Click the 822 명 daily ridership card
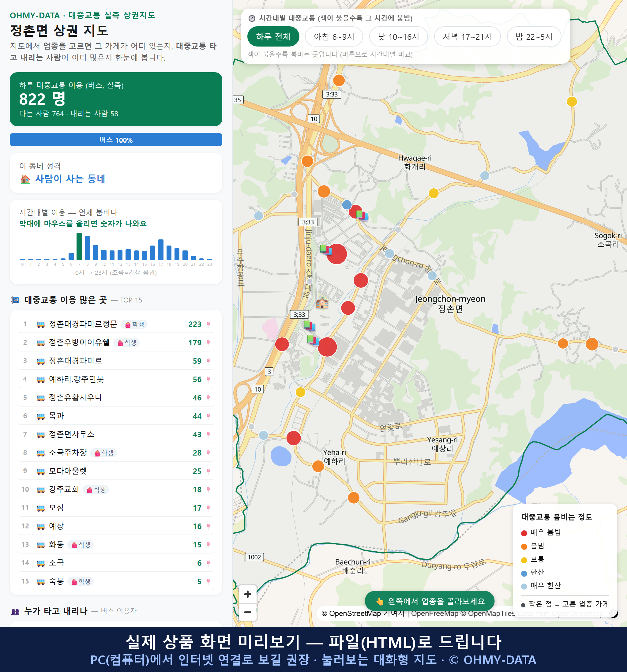The height and width of the screenshot is (672, 627). [116, 99]
